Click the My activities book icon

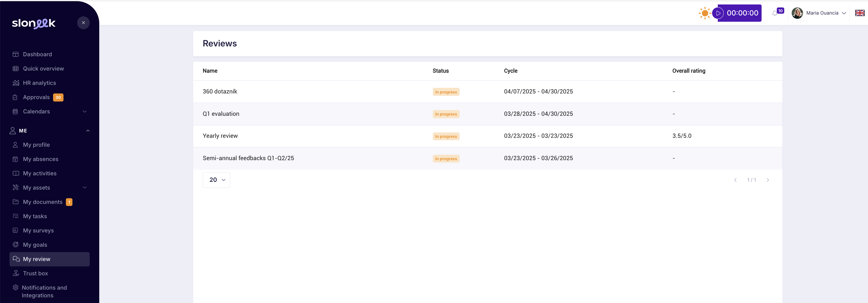[x=15, y=174]
